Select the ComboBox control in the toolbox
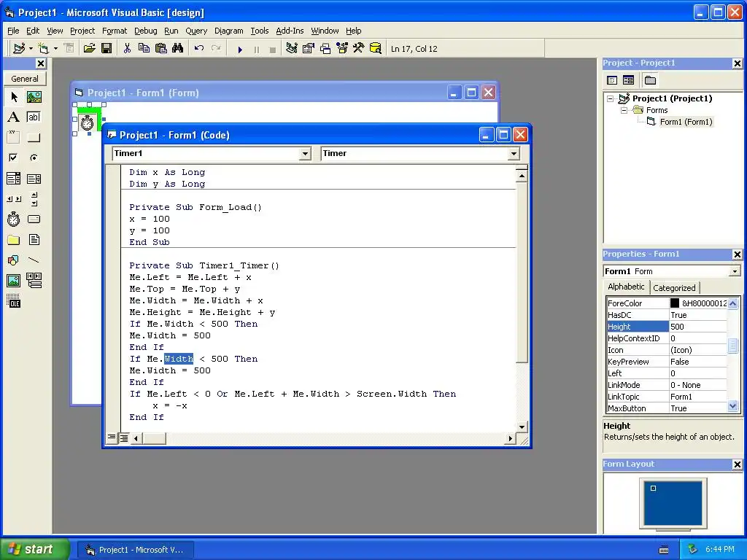This screenshot has width=747, height=560. click(14, 179)
